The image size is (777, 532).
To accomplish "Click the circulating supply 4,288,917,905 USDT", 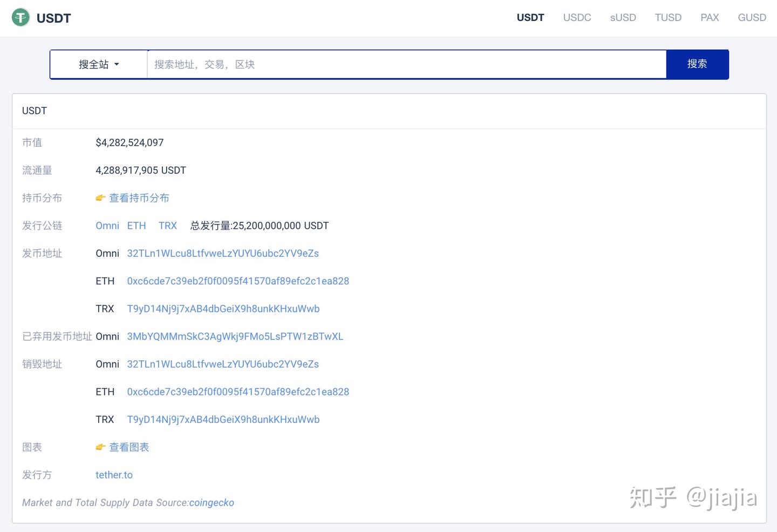I will click(x=141, y=170).
